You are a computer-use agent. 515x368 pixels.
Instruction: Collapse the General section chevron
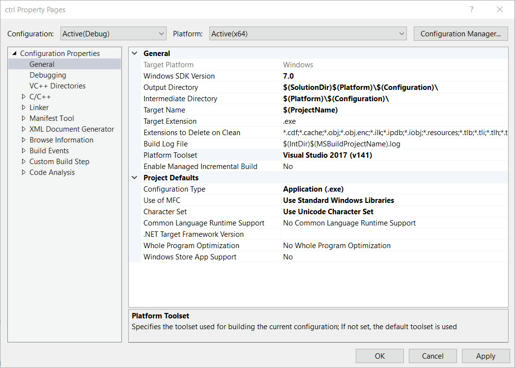135,53
